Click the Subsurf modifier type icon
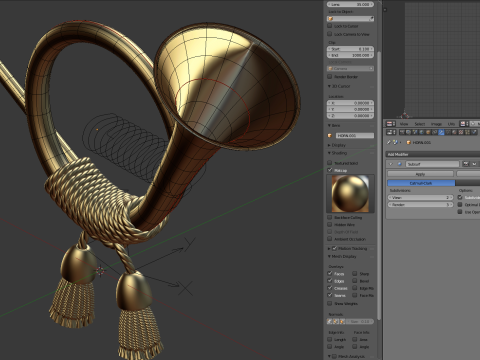The width and height of the screenshot is (480, 360). pos(399,164)
